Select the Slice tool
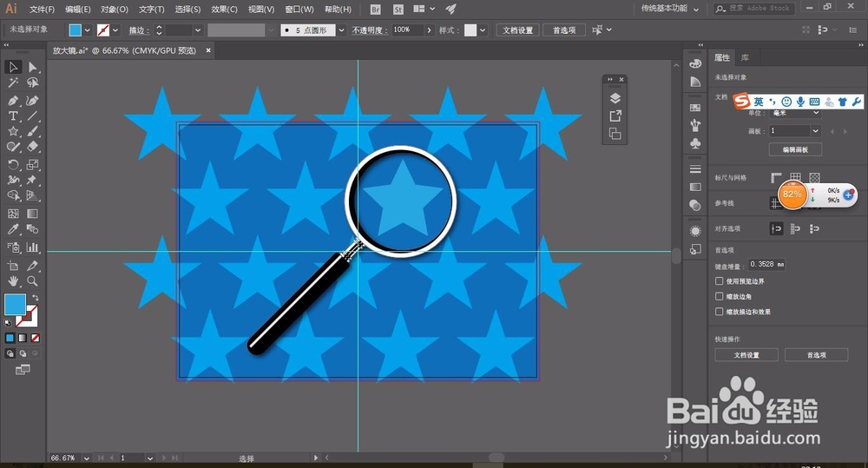868x468 pixels. (33, 266)
